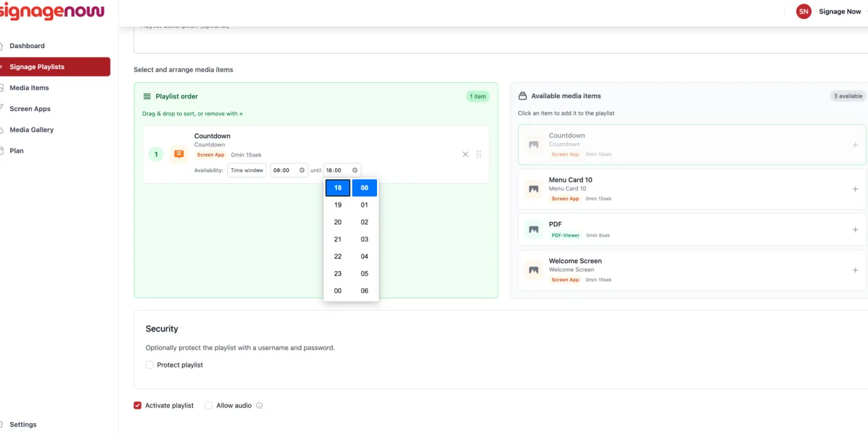
Task: Select hour 20 in the time picker
Action: point(338,222)
